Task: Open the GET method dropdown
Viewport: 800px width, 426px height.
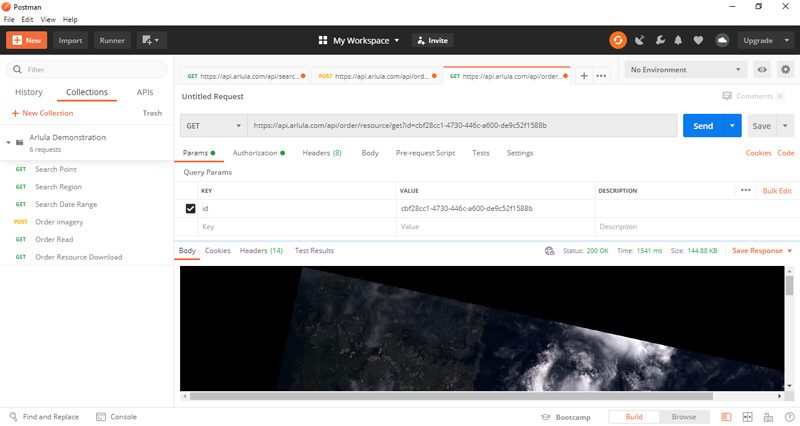Action: point(214,126)
